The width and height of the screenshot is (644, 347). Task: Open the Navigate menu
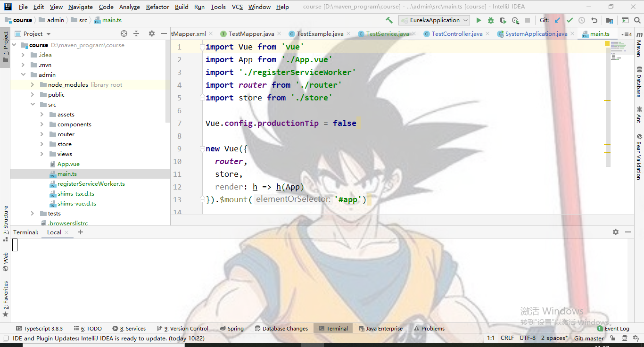[81, 7]
